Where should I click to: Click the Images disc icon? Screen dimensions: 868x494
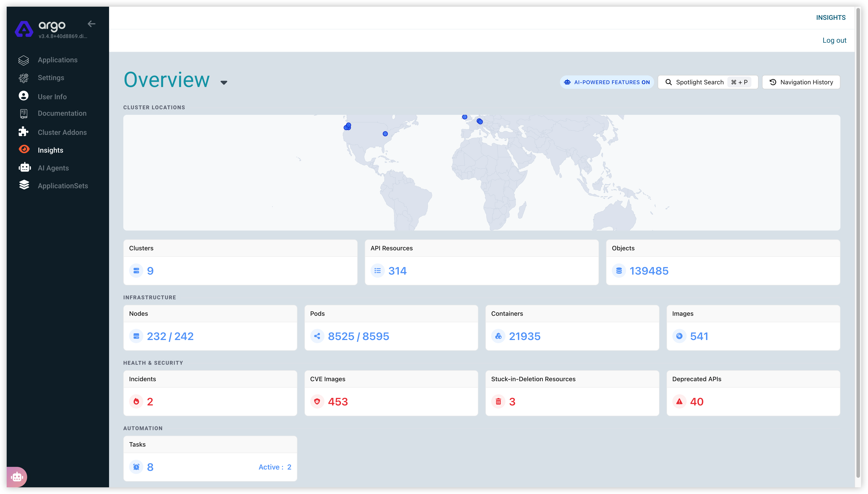pos(679,336)
